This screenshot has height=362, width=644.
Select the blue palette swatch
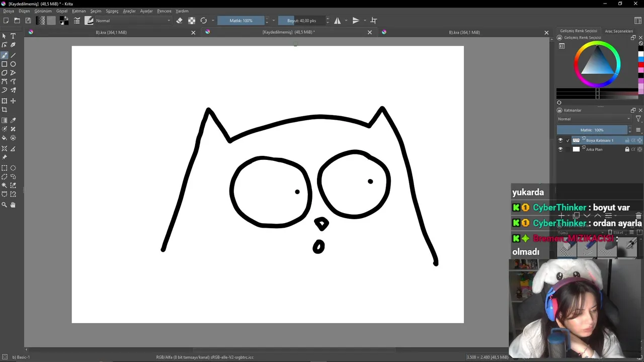point(641,59)
